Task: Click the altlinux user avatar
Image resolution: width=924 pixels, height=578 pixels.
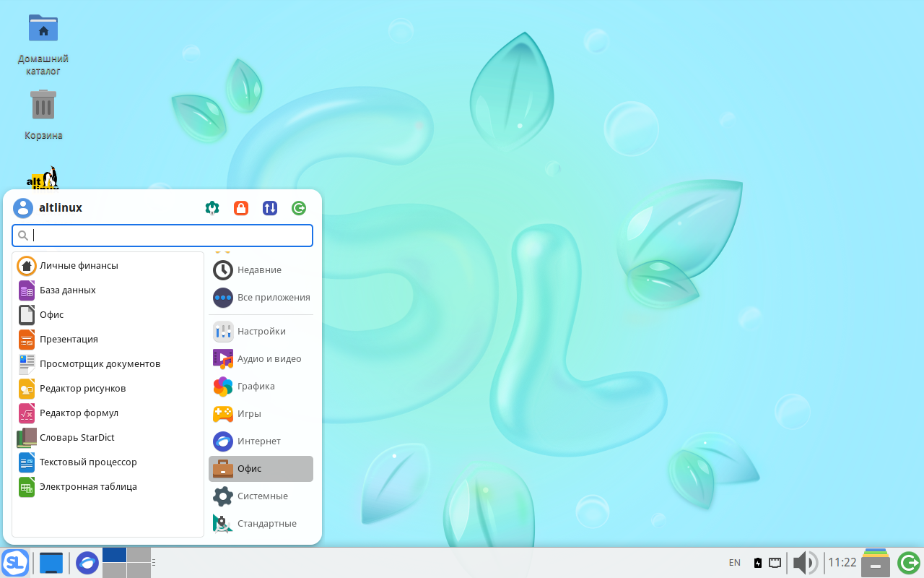Action: (x=23, y=207)
